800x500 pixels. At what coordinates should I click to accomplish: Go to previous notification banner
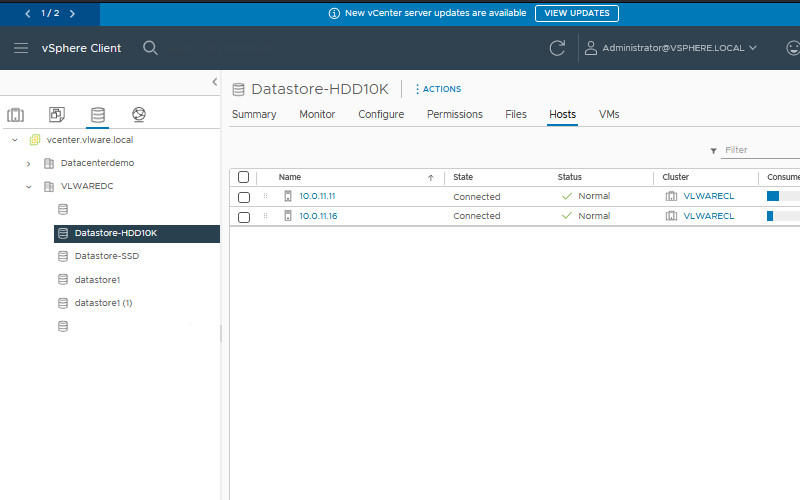[x=28, y=13]
